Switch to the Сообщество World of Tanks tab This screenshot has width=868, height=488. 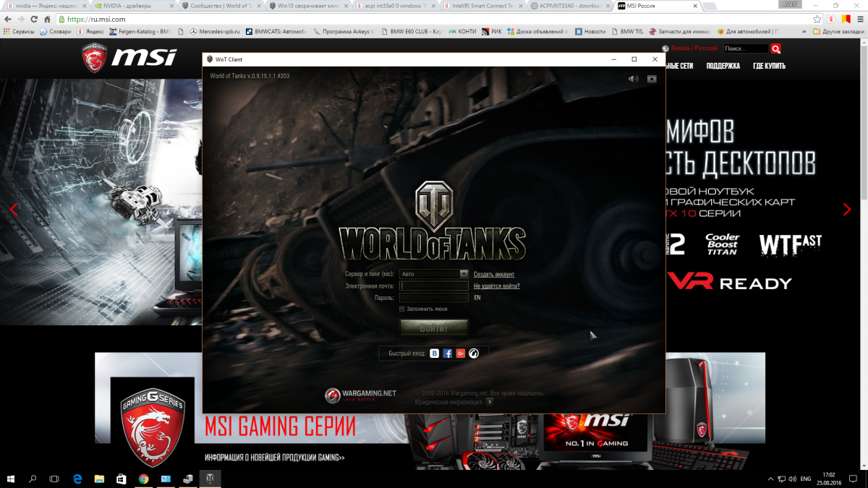coord(221,6)
